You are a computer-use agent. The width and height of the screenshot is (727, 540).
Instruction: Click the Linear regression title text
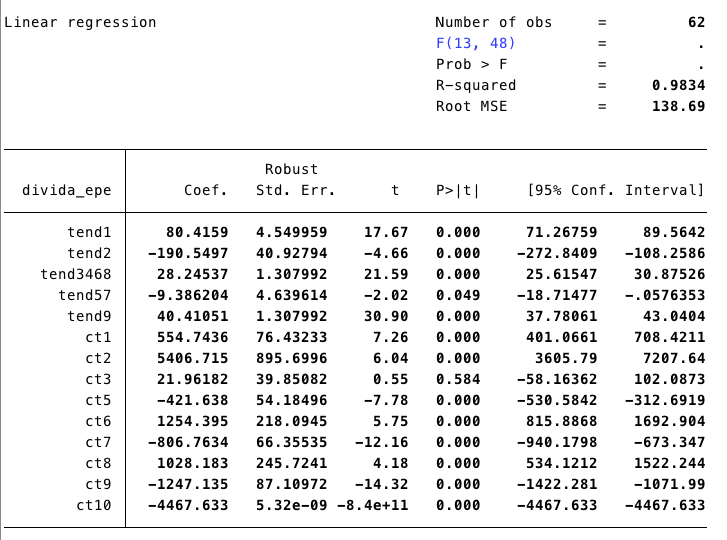(81, 22)
